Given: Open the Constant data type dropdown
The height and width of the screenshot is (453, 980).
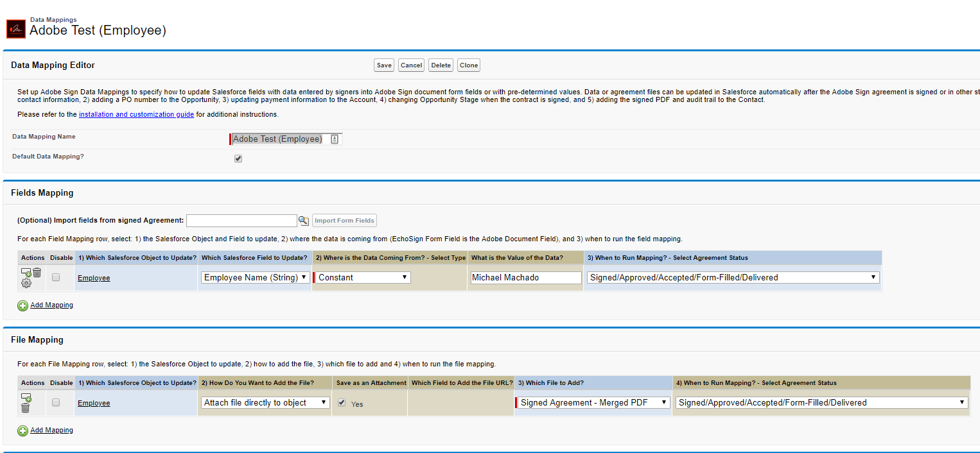Looking at the screenshot, I should [x=363, y=278].
